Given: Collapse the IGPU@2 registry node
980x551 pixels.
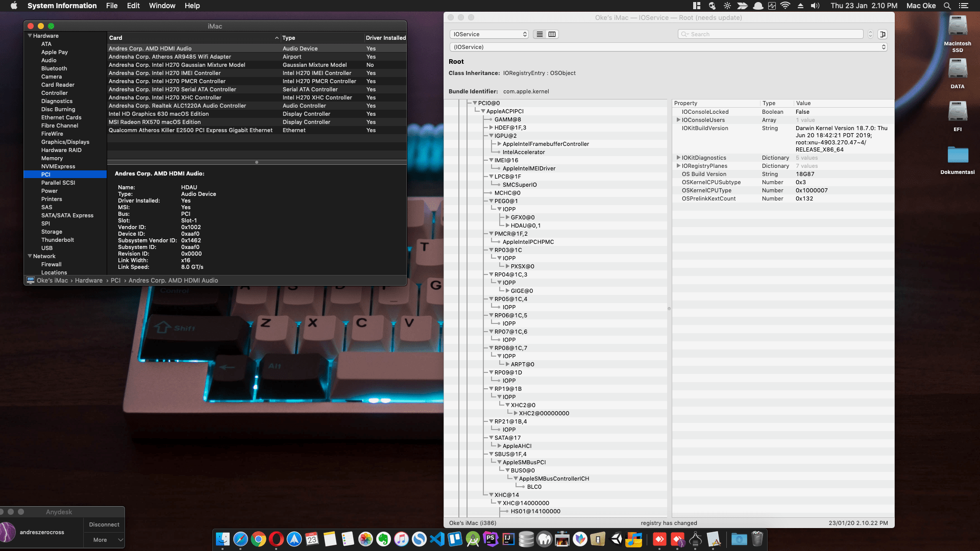Looking at the screenshot, I should point(491,136).
